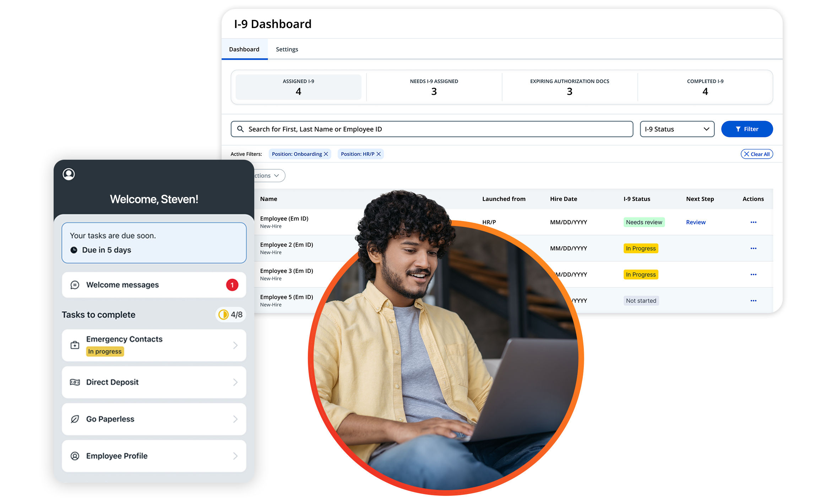The height and width of the screenshot is (504, 831).
Task: Switch to the Dashboard tab
Action: 244,49
